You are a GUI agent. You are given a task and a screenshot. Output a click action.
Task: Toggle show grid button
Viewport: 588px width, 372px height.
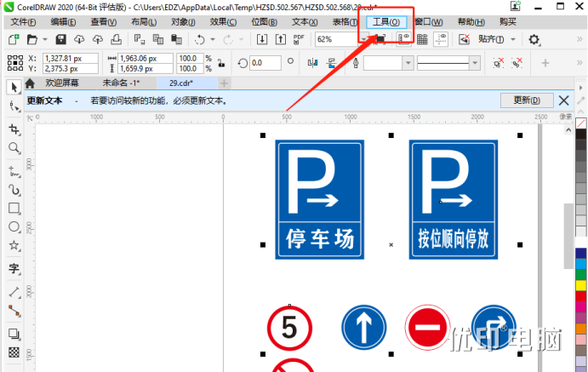point(422,39)
